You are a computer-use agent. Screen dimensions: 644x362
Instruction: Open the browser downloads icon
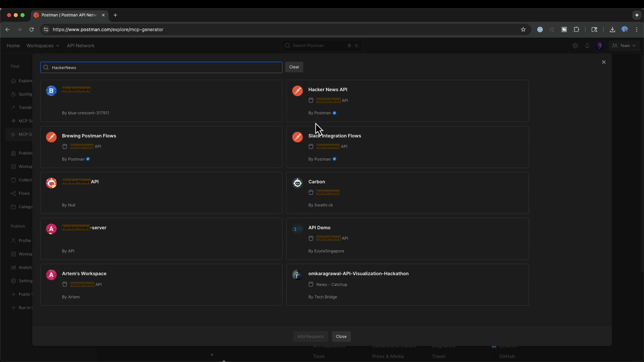tap(612, 29)
